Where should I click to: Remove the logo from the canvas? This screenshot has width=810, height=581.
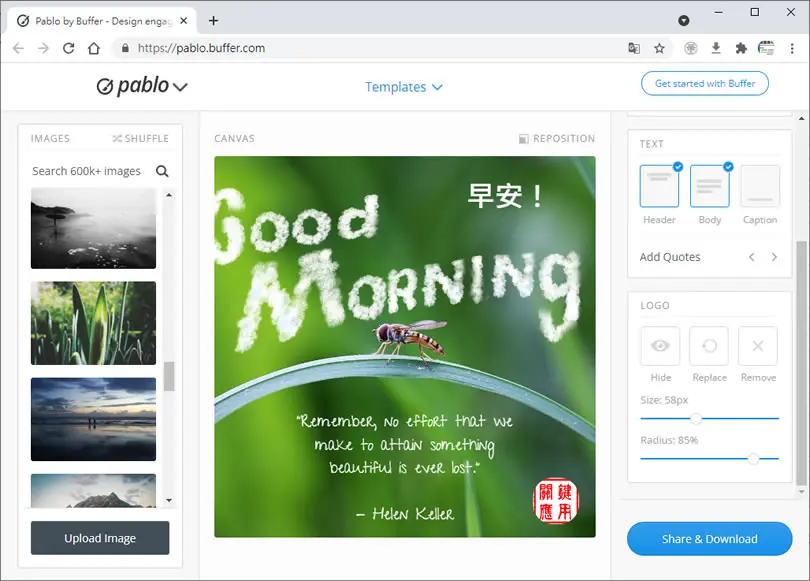click(x=758, y=346)
